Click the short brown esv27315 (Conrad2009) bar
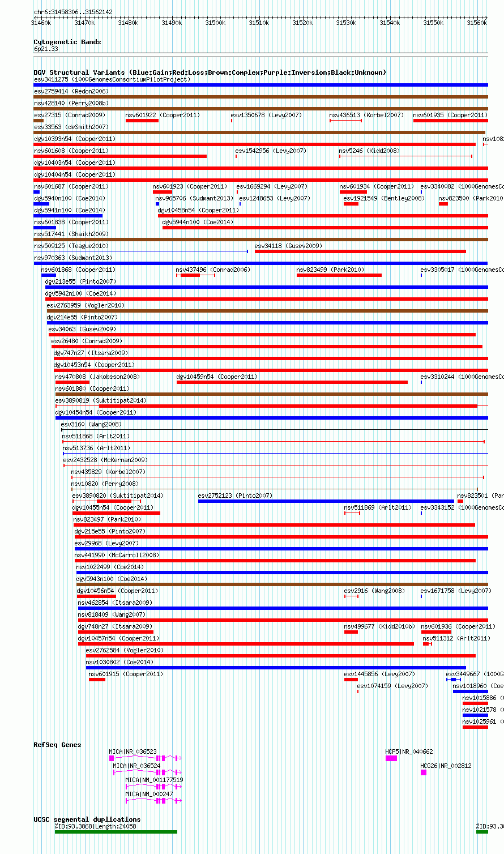Screen dimensions: 504x854 [39, 121]
